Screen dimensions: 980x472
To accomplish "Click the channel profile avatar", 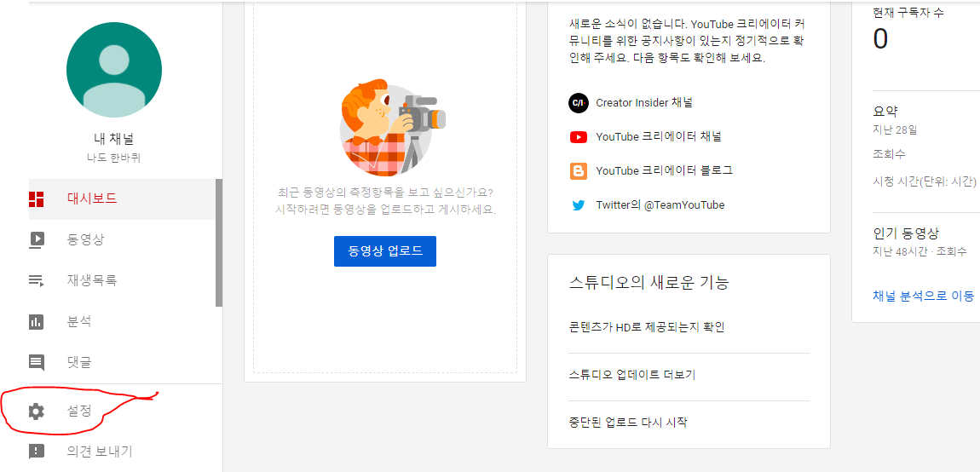I will coord(113,69).
